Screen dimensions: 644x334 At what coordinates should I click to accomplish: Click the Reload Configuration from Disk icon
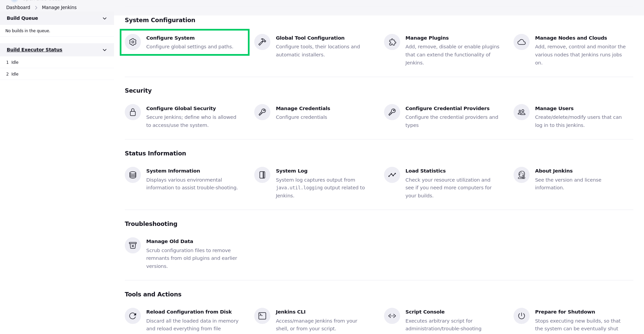[x=133, y=316]
